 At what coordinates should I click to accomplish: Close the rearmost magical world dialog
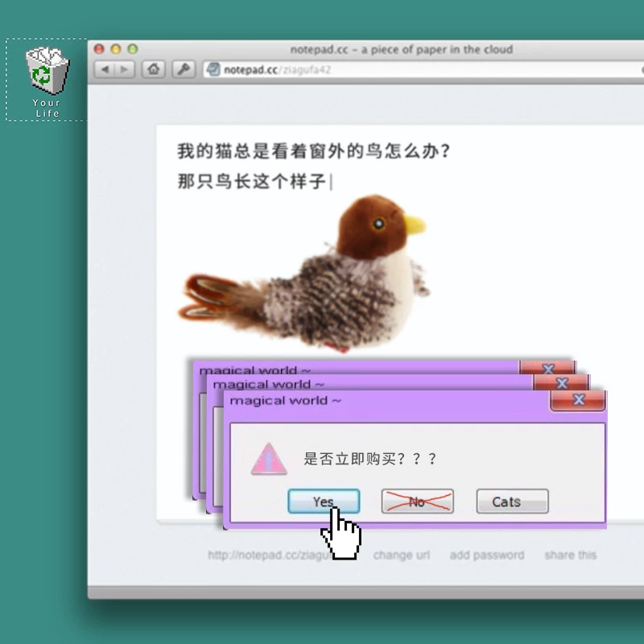(x=548, y=368)
